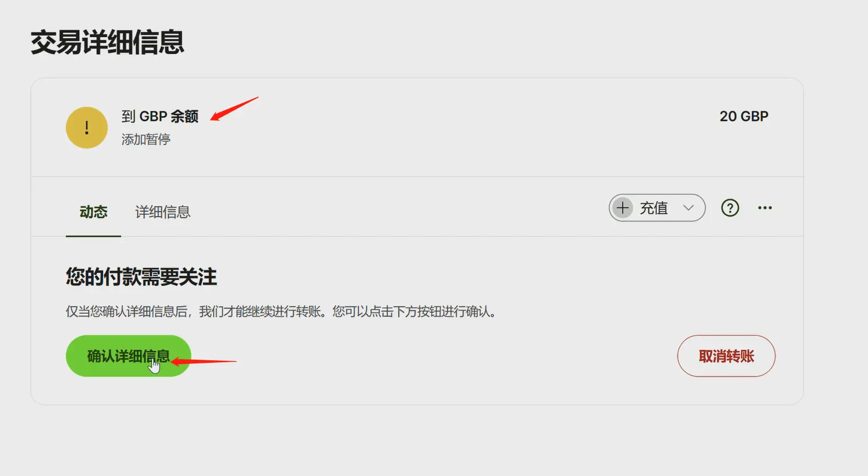This screenshot has width=868, height=476.
Task: Click the 交易详细信息 page heading
Action: [107, 42]
